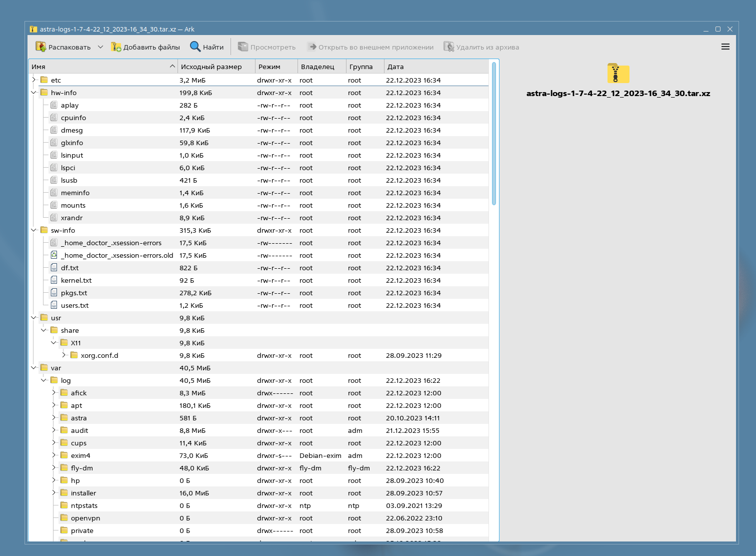Select the pkgs.txt file icon

tap(54, 293)
